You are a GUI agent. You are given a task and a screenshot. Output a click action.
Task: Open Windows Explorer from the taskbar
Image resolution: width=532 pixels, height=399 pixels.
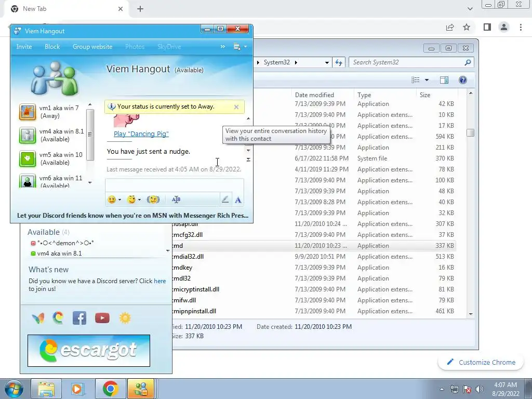pyautogui.click(x=46, y=389)
